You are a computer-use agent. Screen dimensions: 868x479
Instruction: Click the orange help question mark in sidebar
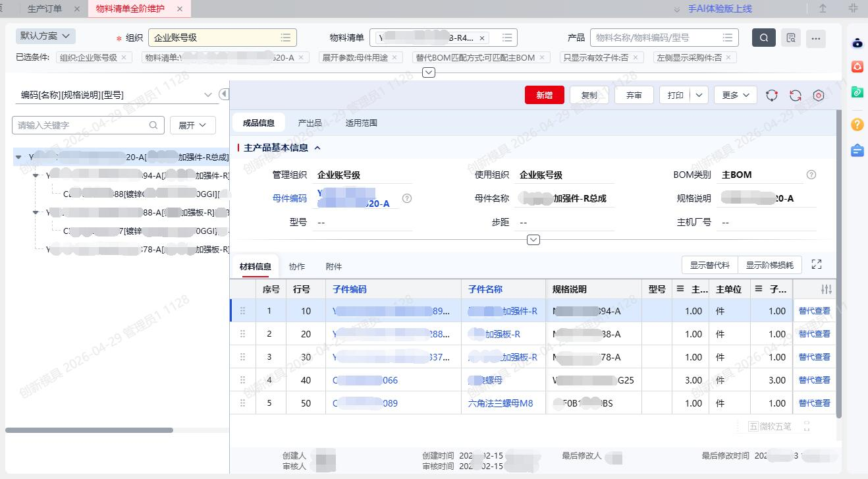pos(857,124)
